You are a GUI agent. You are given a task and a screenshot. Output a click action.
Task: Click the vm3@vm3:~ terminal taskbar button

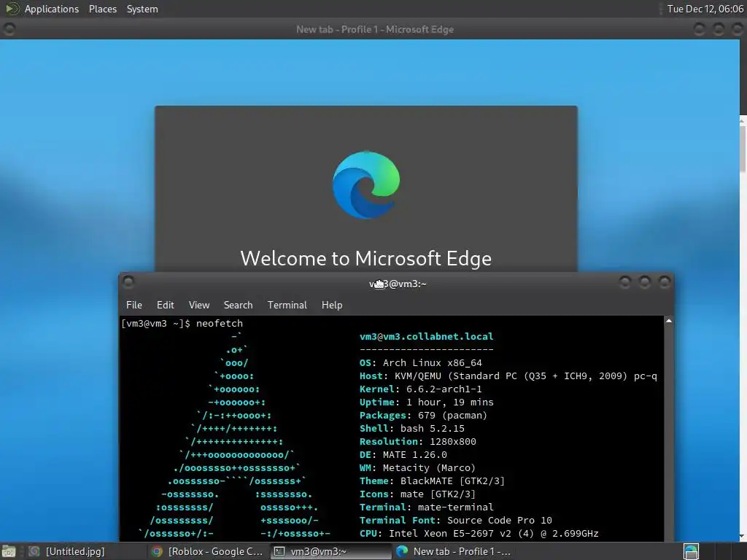[330, 551]
